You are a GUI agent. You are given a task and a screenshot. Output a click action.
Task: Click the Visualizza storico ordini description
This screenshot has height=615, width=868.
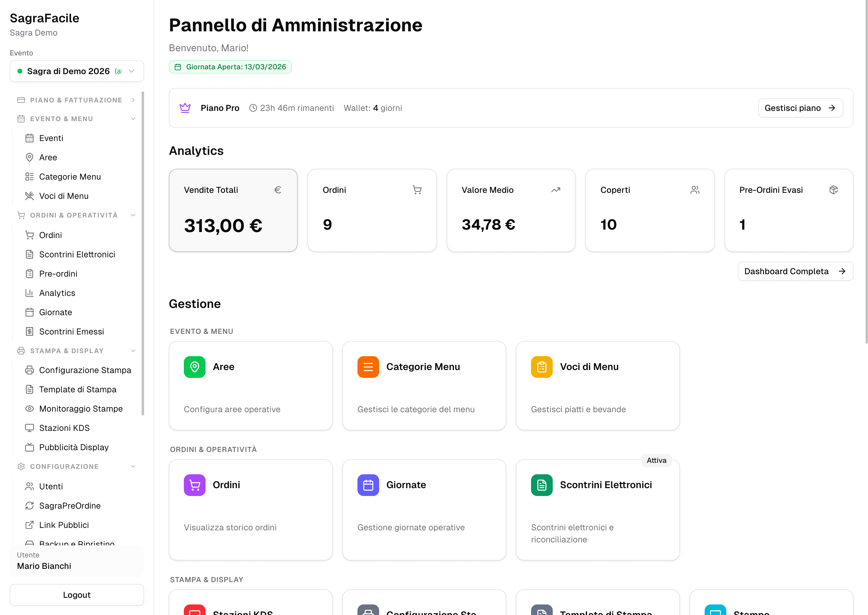230,528
